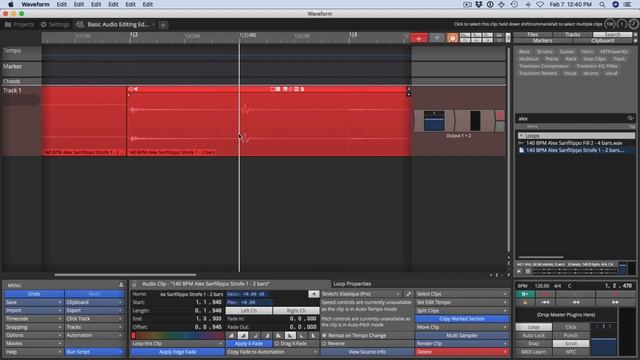Select '140 BPM Alex Sanfilippo Fill 2 - 4 bars.wav'
640x360 pixels.
[574, 143]
